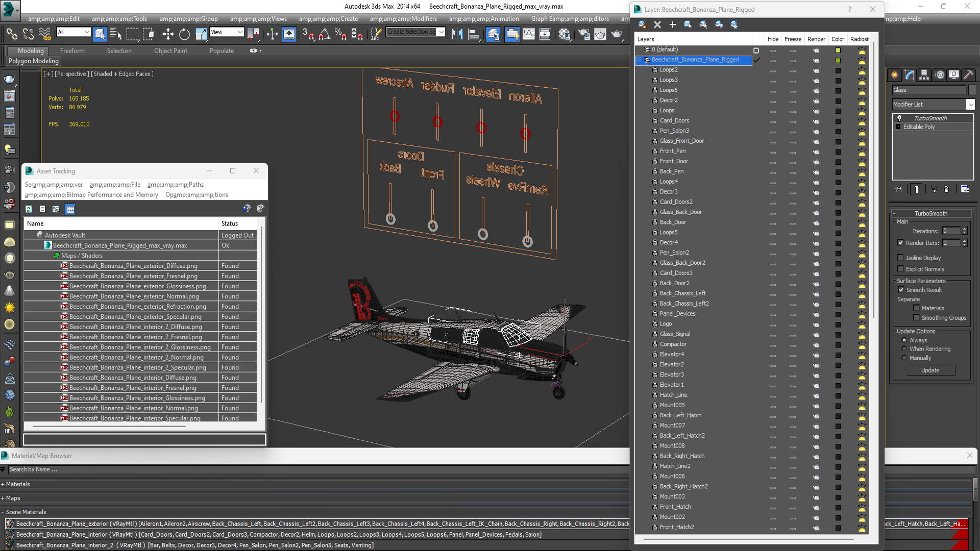
Task: Select the Manually update option
Action: pos(904,358)
